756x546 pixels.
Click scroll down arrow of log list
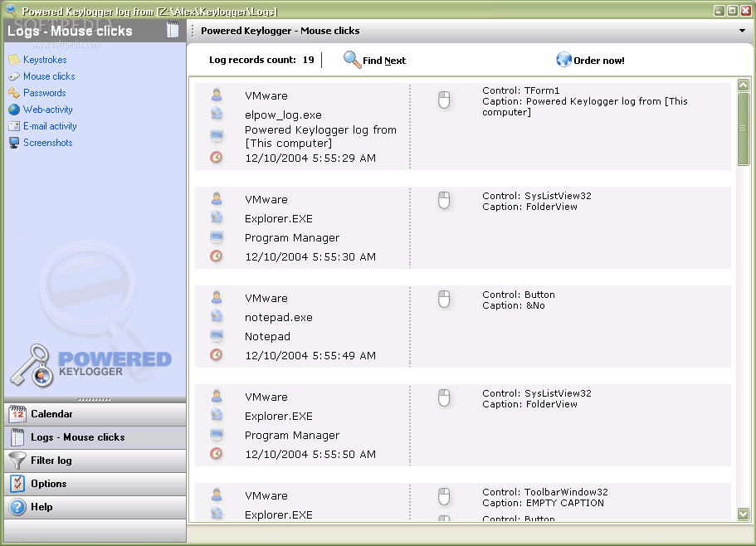pyautogui.click(x=743, y=514)
